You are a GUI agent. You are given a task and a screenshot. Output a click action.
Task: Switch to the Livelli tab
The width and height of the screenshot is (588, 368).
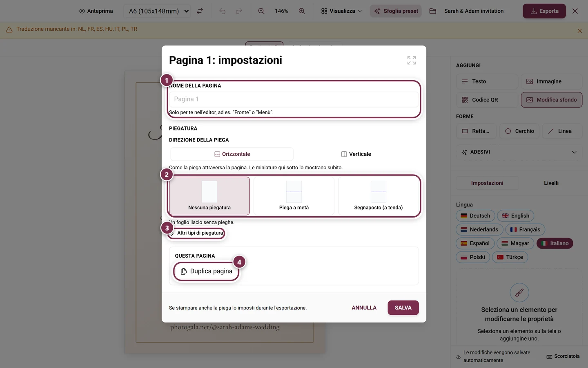tap(551, 183)
